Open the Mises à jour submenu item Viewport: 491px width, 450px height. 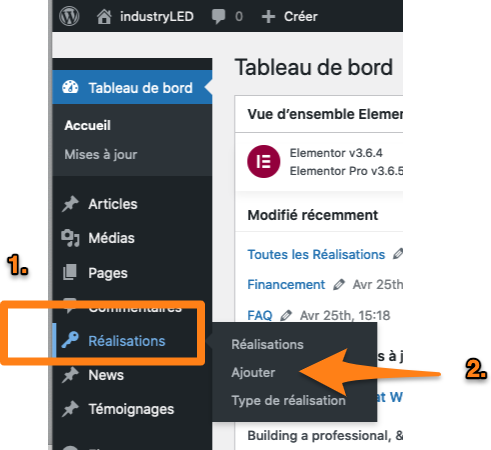(101, 155)
